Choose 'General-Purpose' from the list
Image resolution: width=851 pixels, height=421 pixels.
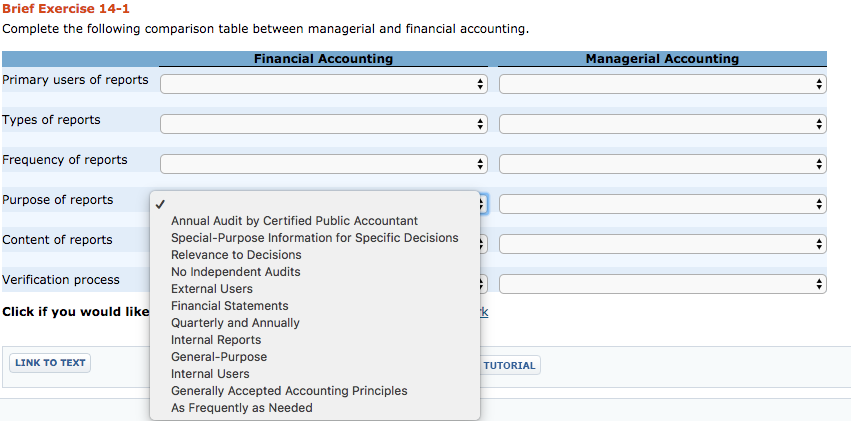click(219, 357)
